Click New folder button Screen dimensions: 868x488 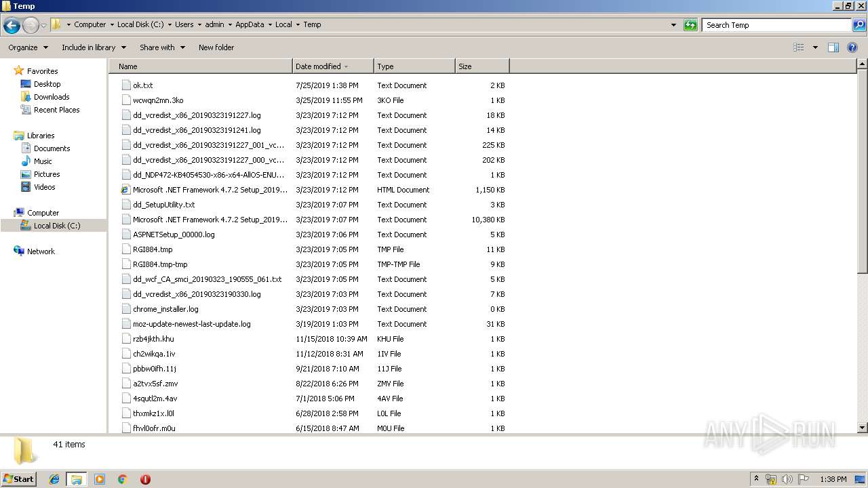(x=216, y=47)
